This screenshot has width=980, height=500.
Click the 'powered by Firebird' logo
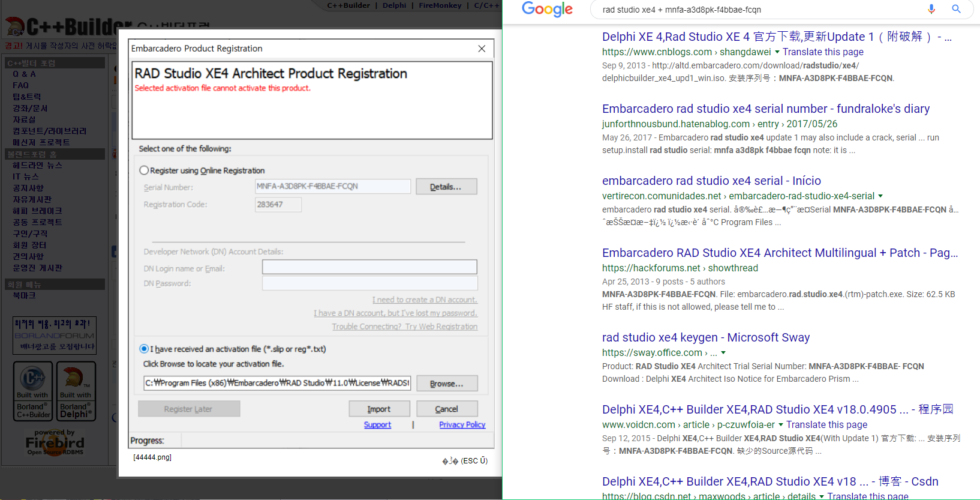[x=55, y=442]
